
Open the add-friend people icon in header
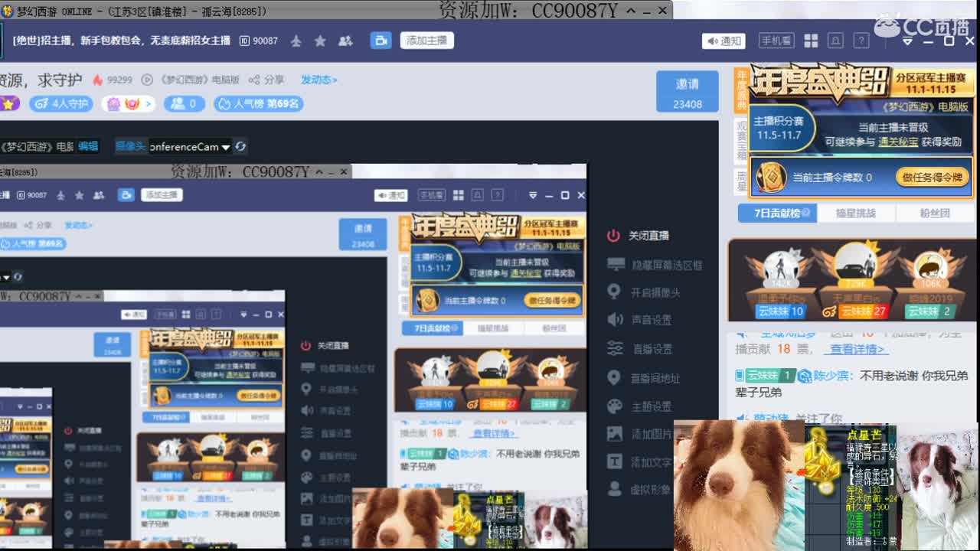tap(345, 41)
